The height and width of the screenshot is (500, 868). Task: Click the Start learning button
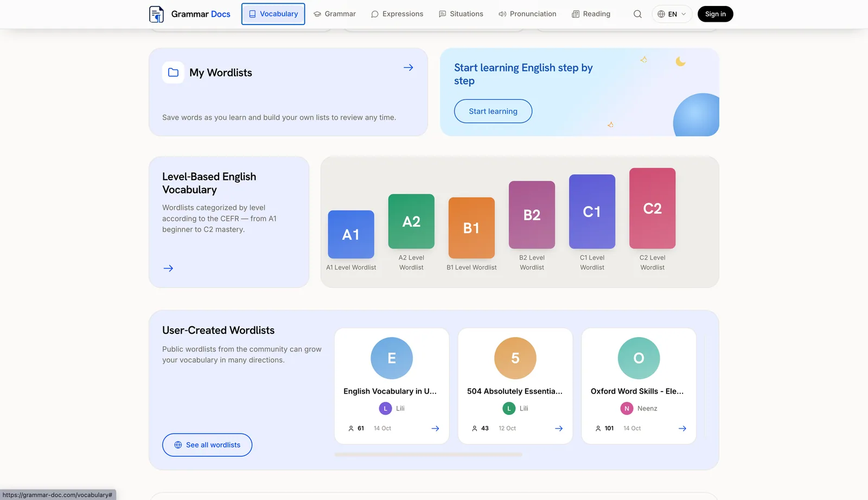pos(493,111)
